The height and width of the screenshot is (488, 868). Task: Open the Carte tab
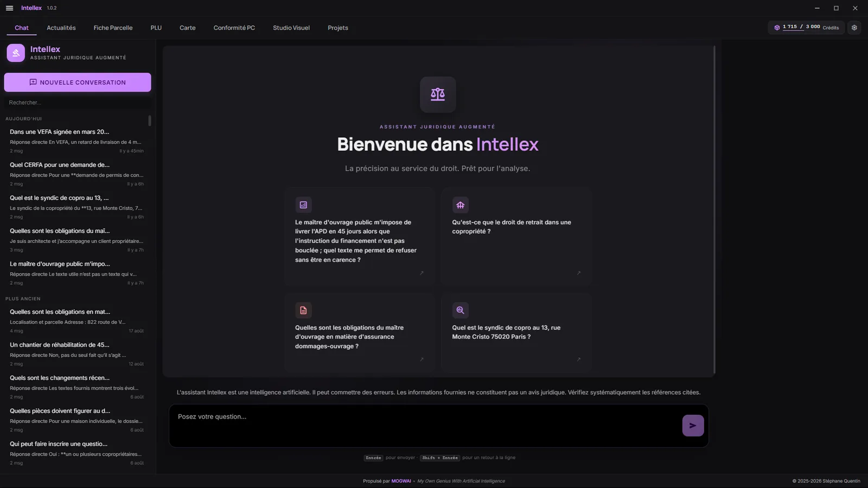(188, 28)
